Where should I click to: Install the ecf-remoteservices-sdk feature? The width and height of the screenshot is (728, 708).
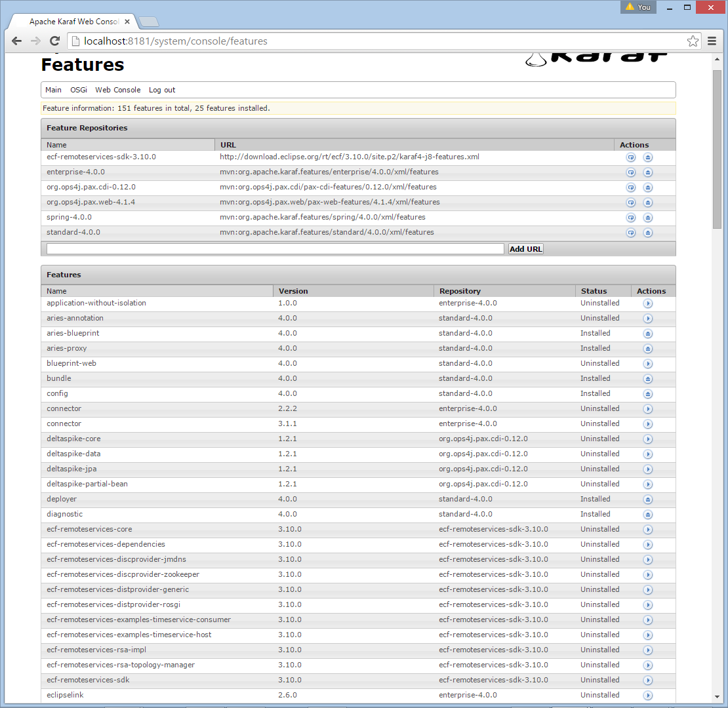coord(648,680)
